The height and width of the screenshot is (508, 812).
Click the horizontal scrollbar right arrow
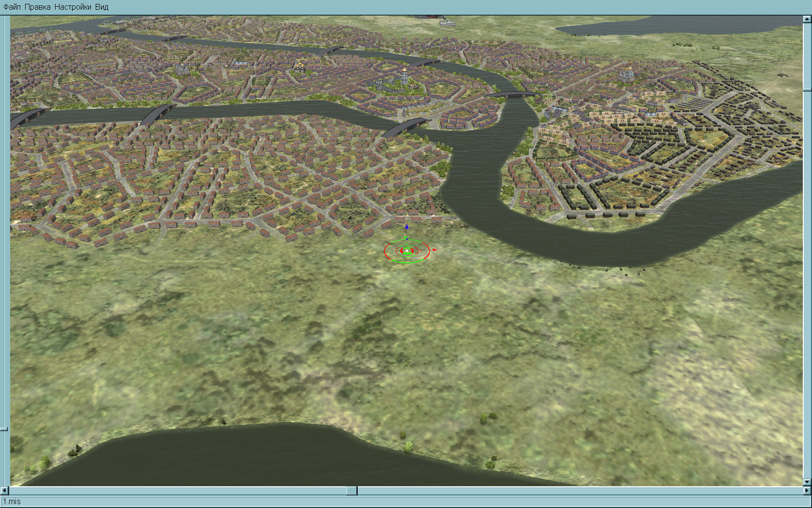pyautogui.click(x=807, y=491)
